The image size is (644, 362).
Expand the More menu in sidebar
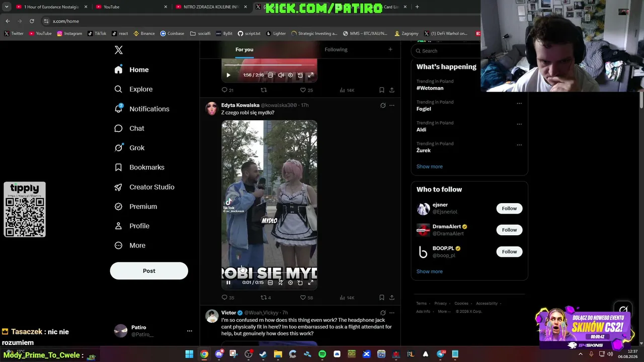[130, 245]
